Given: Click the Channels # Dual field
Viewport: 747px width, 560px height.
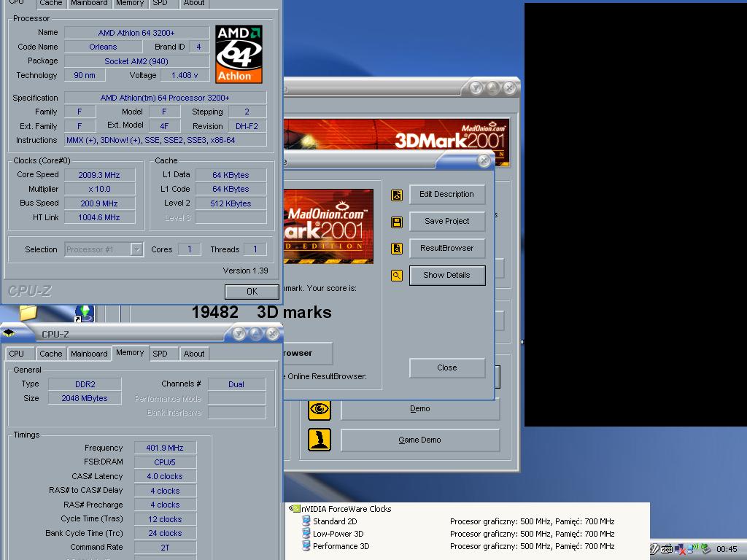Looking at the screenshot, I should 236,384.
